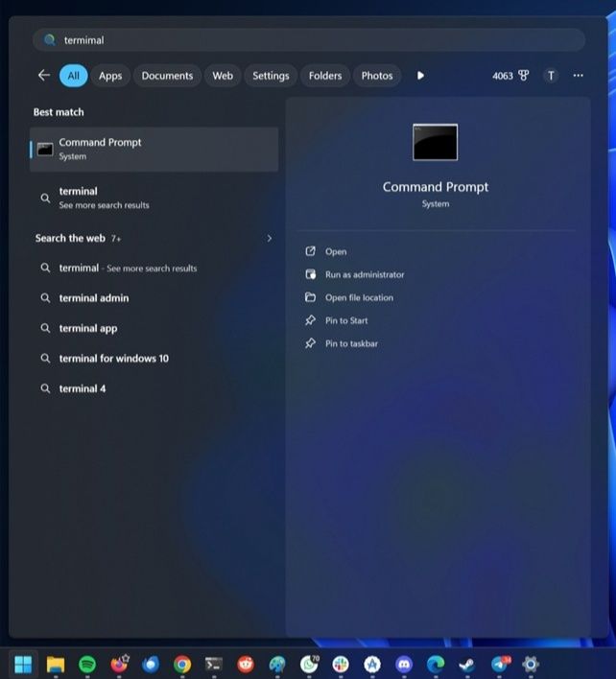The width and height of the screenshot is (616, 679).
Task: Open Steam from the taskbar
Action: coord(467,664)
